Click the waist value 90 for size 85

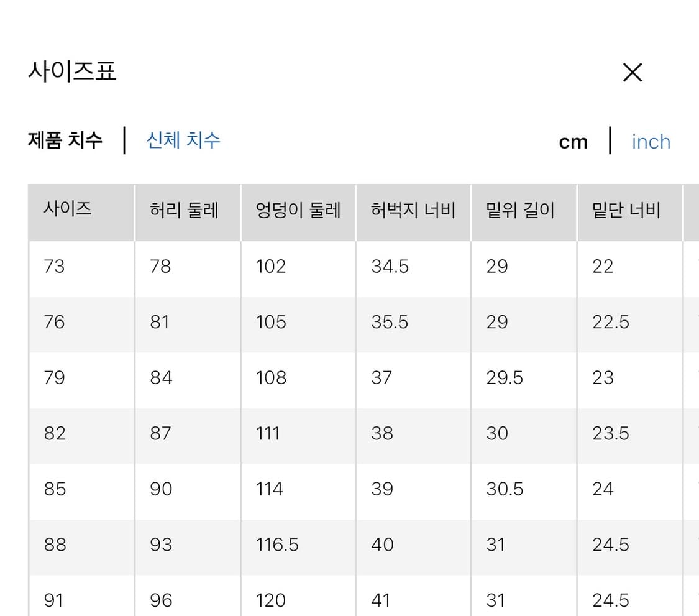[161, 489]
